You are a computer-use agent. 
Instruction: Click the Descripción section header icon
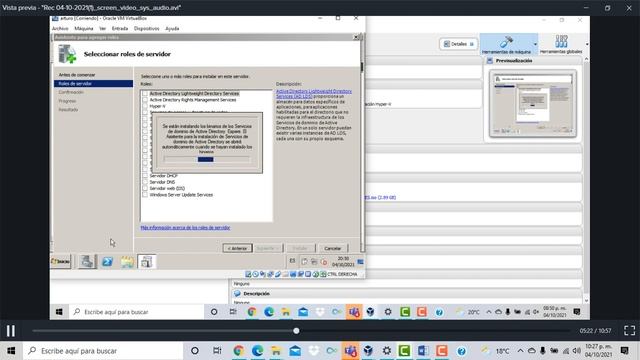click(x=237, y=293)
